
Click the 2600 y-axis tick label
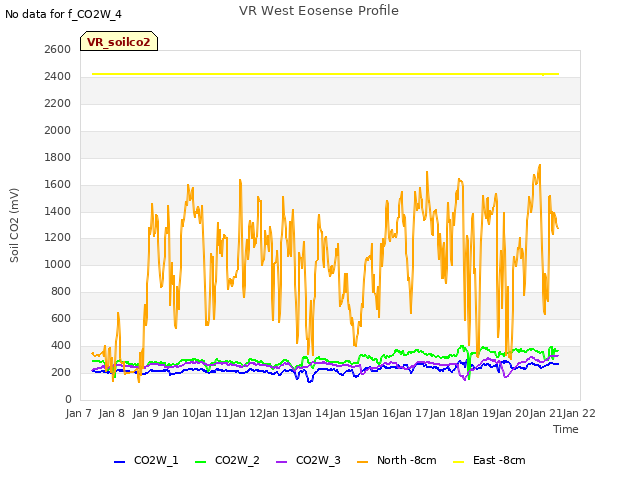coord(58,49)
